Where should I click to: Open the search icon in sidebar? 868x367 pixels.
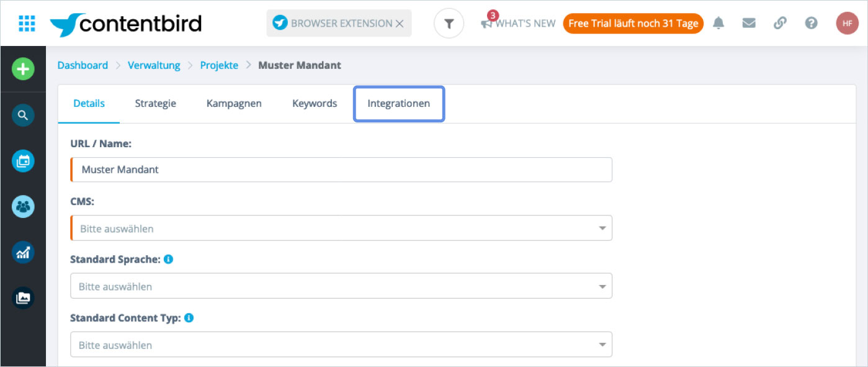click(x=23, y=116)
